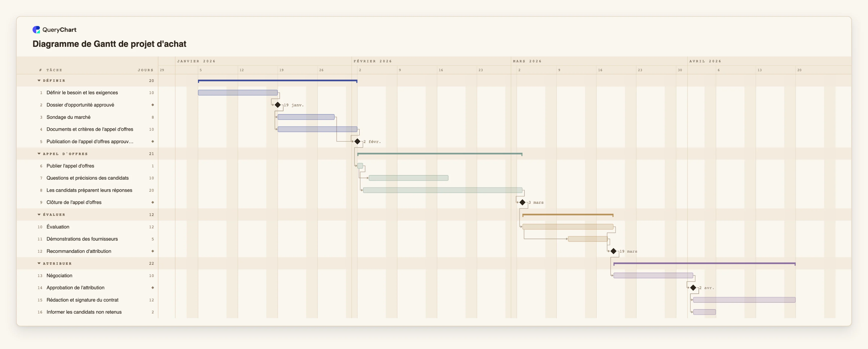Click the ÉVALUER brown summary bar

568,215
